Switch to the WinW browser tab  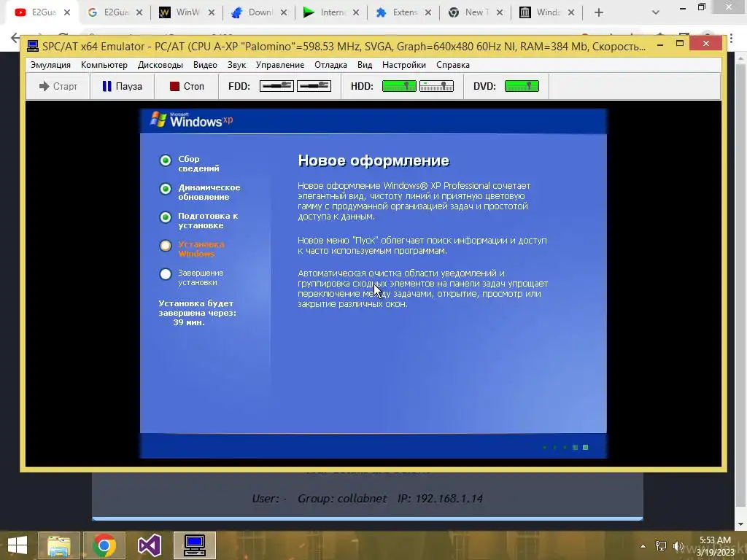(187, 12)
